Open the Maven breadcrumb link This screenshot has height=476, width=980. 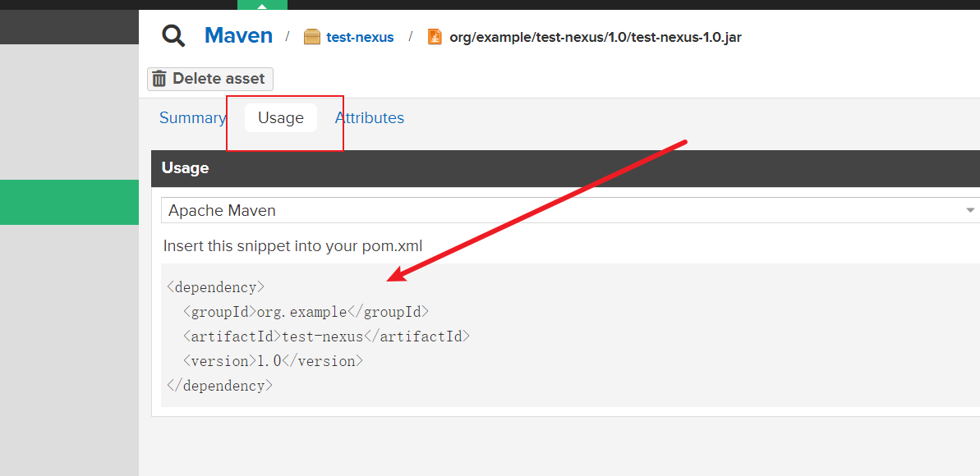238,36
